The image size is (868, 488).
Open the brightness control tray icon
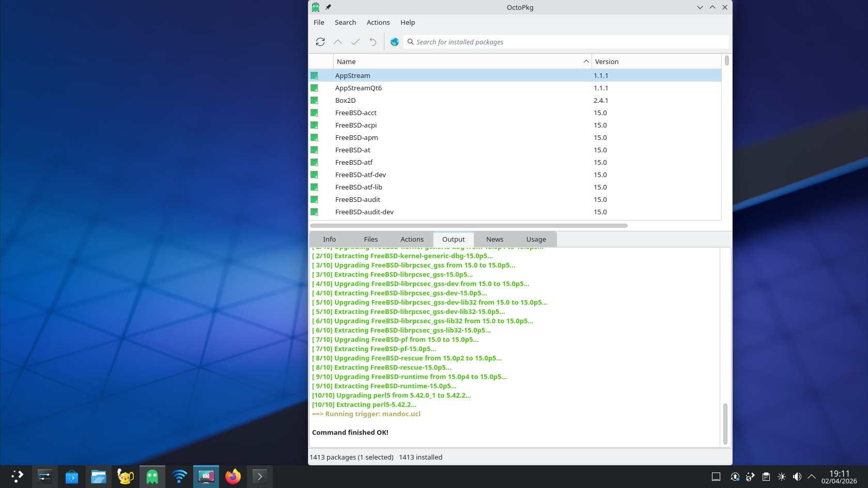point(782,477)
